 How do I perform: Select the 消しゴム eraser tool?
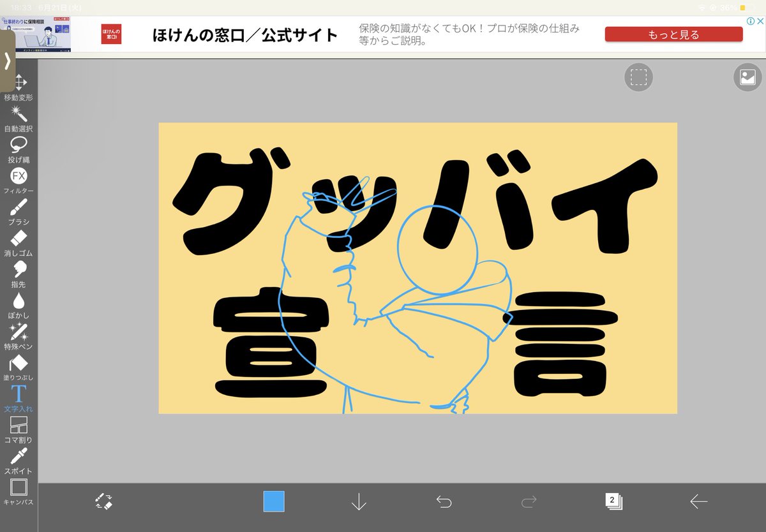pos(19,244)
